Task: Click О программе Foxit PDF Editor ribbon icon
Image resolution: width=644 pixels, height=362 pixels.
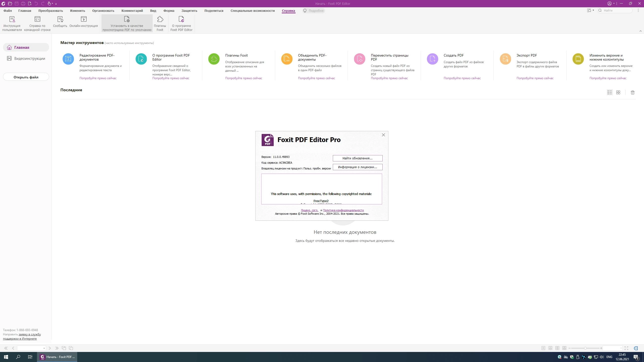Action: (181, 23)
